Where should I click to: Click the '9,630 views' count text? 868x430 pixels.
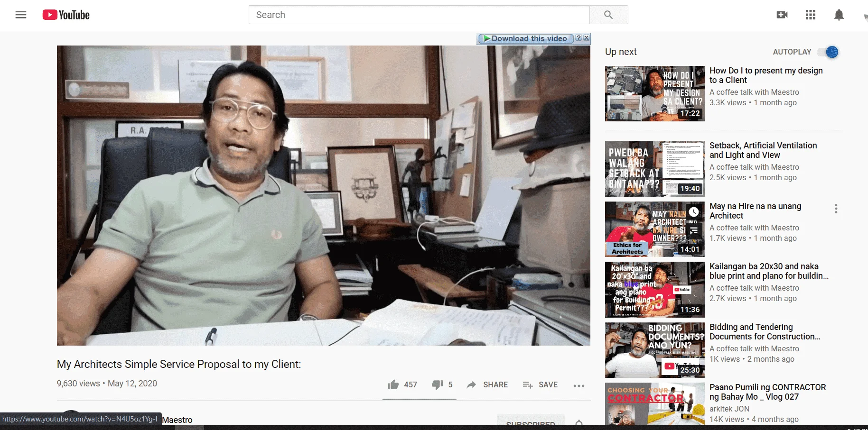(x=78, y=384)
